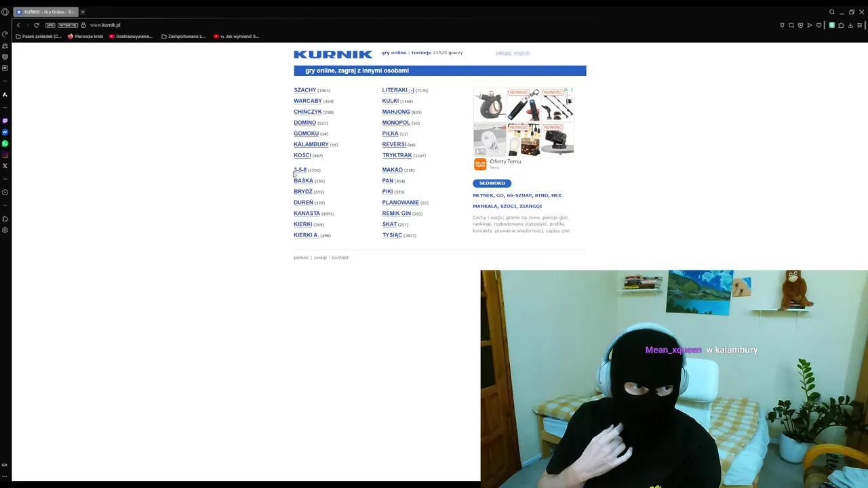Screen dimensions: 868x488
Task: Click the zaloguj login link
Action: (503, 53)
